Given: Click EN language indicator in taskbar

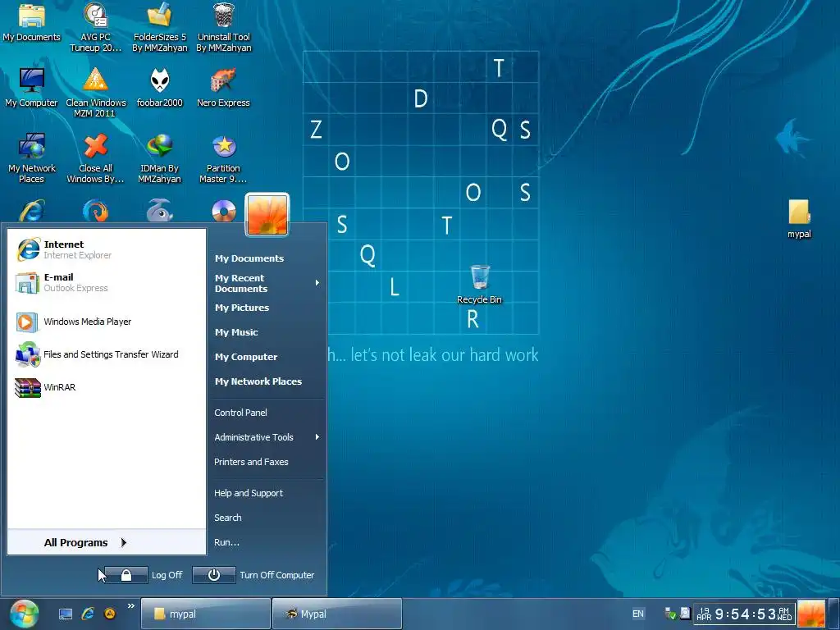Looking at the screenshot, I should (x=638, y=614).
